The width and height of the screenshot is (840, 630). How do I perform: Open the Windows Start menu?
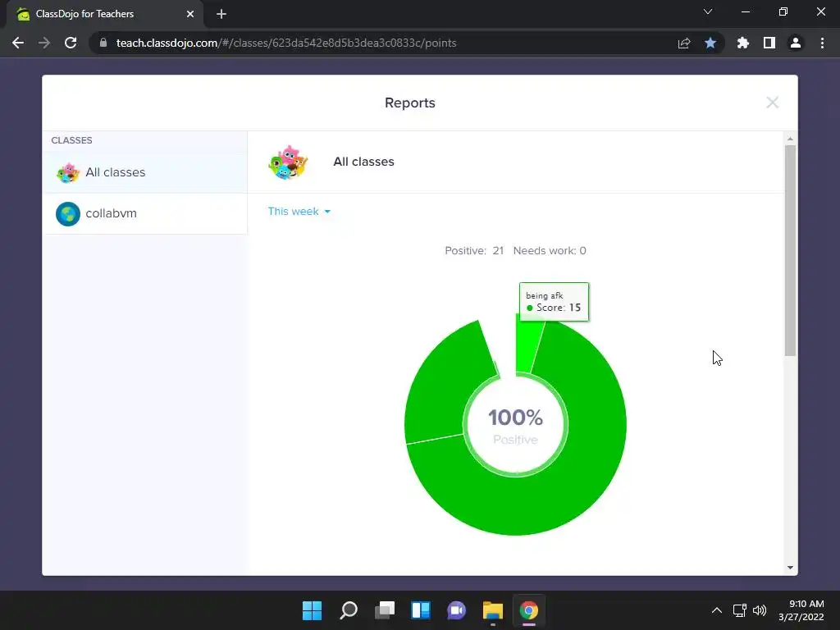tap(313, 610)
